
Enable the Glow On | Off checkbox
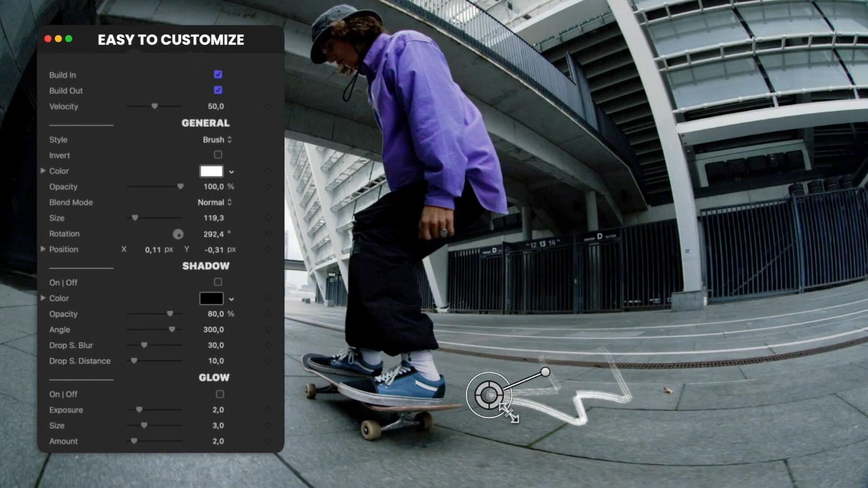pos(220,394)
